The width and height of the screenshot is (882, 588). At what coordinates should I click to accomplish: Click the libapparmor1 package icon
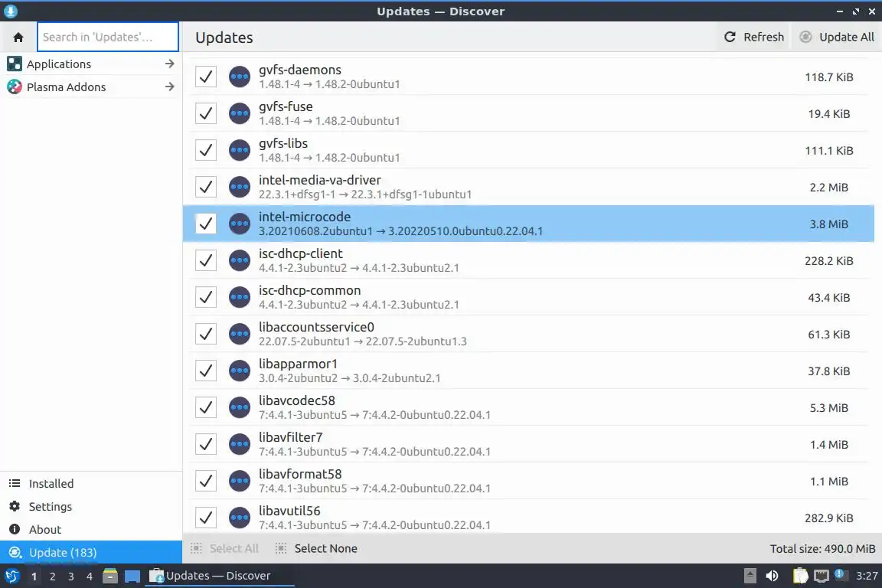(240, 371)
